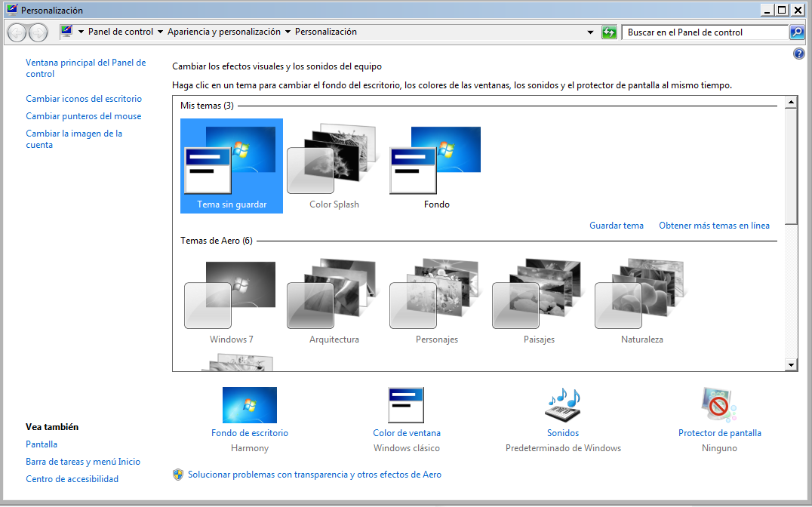The width and height of the screenshot is (812, 507).
Task: Click the Guardar tema link
Action: [x=617, y=226]
